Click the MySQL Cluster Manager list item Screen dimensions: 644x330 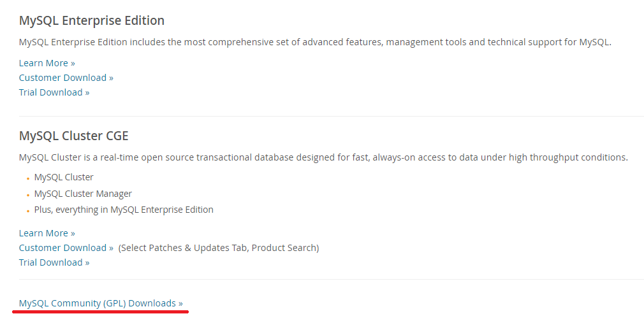(x=83, y=194)
